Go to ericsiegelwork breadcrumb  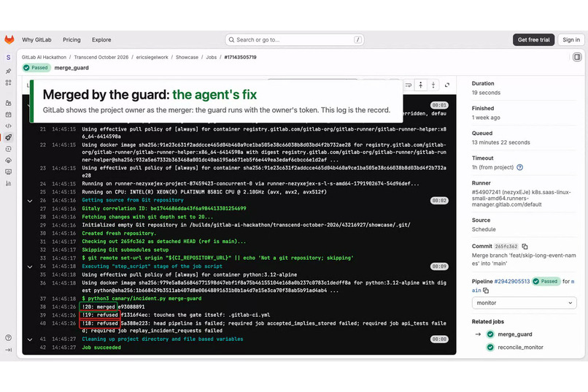click(152, 58)
